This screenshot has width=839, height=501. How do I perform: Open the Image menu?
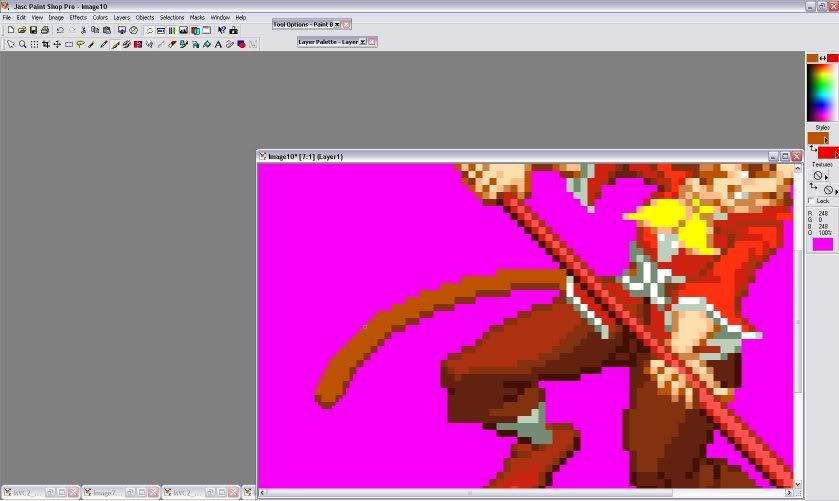point(56,18)
